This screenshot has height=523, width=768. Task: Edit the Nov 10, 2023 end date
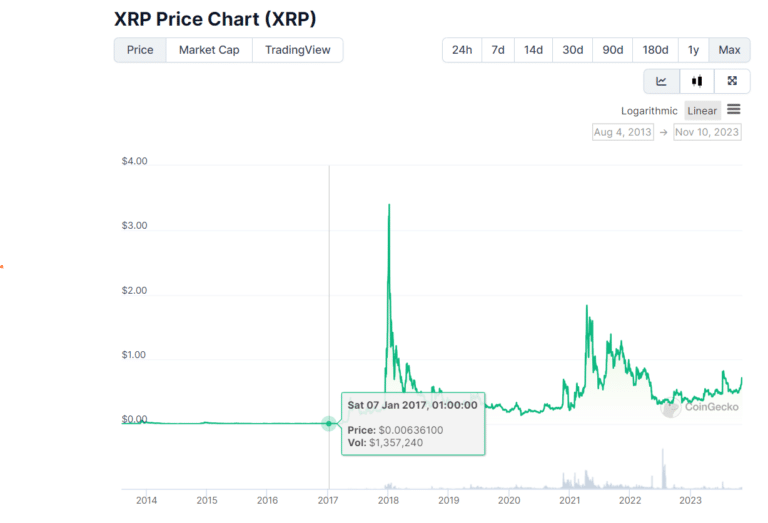click(x=707, y=132)
